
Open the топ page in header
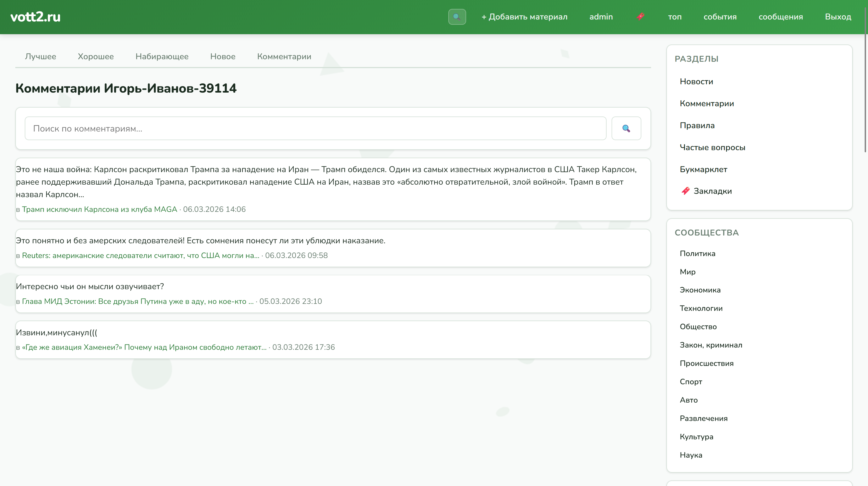tap(675, 17)
